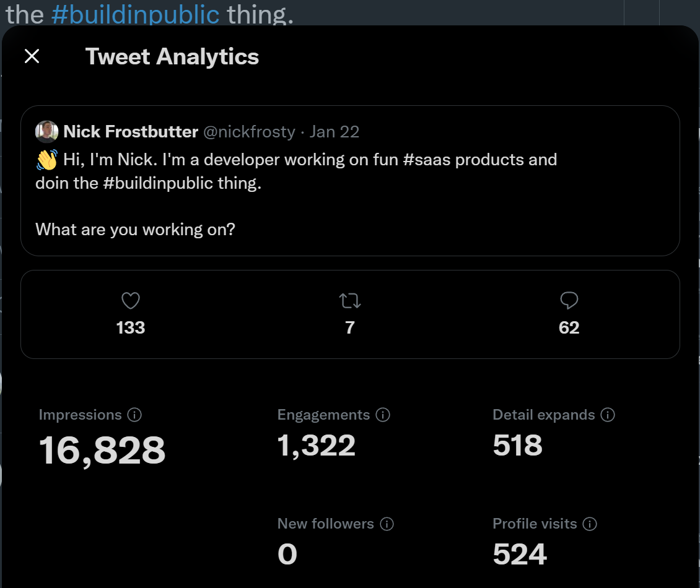Screen dimensions: 700x588
Task: Open the Impressions info tooltip
Action: click(x=135, y=415)
